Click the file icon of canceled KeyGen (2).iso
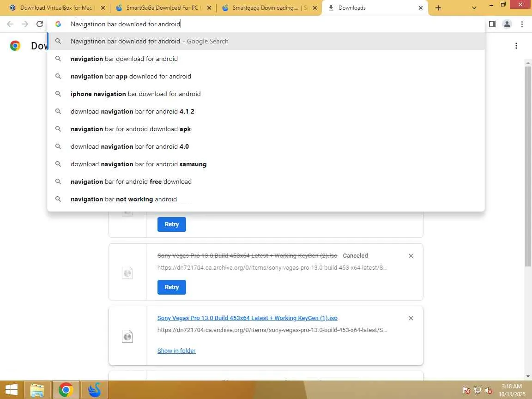This screenshot has width=532, height=399. pyautogui.click(x=127, y=273)
